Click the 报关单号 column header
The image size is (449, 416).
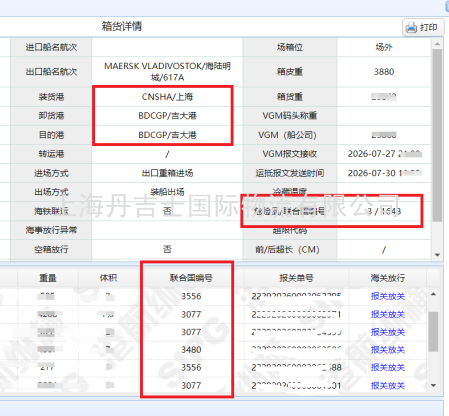pyautogui.click(x=296, y=278)
